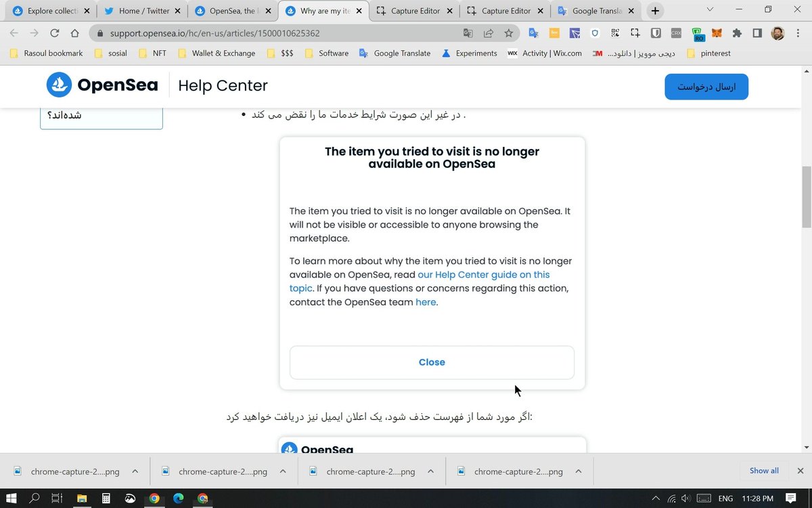The height and width of the screenshot is (508, 812).
Task: Open the NFT bookmark folder
Action: [x=152, y=54]
